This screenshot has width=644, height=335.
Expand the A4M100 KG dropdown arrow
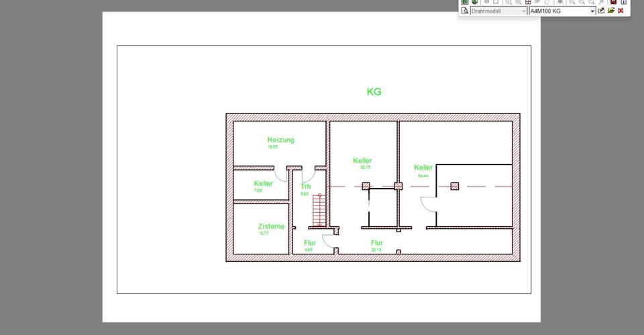(x=592, y=11)
